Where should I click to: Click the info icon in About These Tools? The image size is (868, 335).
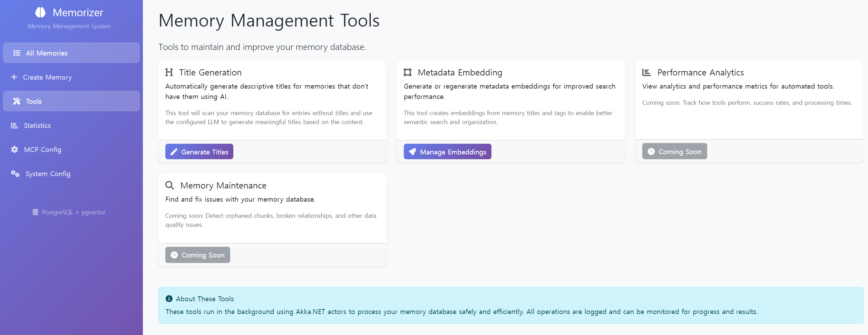(x=169, y=299)
